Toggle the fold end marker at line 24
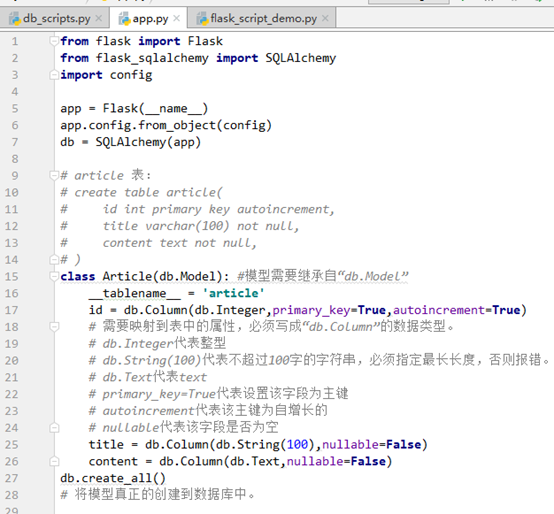This screenshot has height=514, width=554. pyautogui.click(x=54, y=428)
